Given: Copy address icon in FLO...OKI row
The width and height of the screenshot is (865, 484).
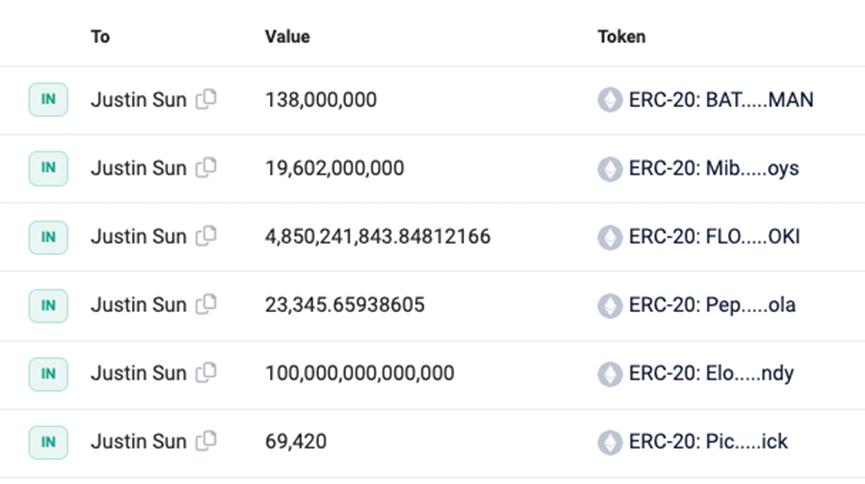Looking at the screenshot, I should [206, 237].
